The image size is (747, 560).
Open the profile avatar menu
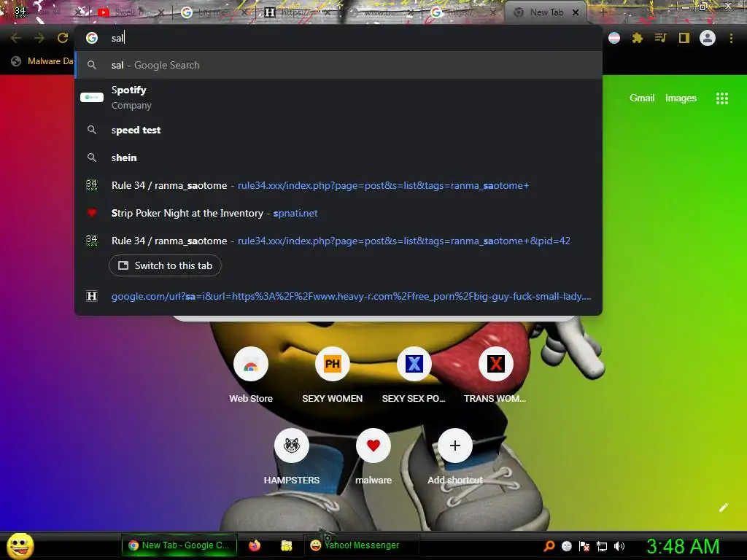708,38
